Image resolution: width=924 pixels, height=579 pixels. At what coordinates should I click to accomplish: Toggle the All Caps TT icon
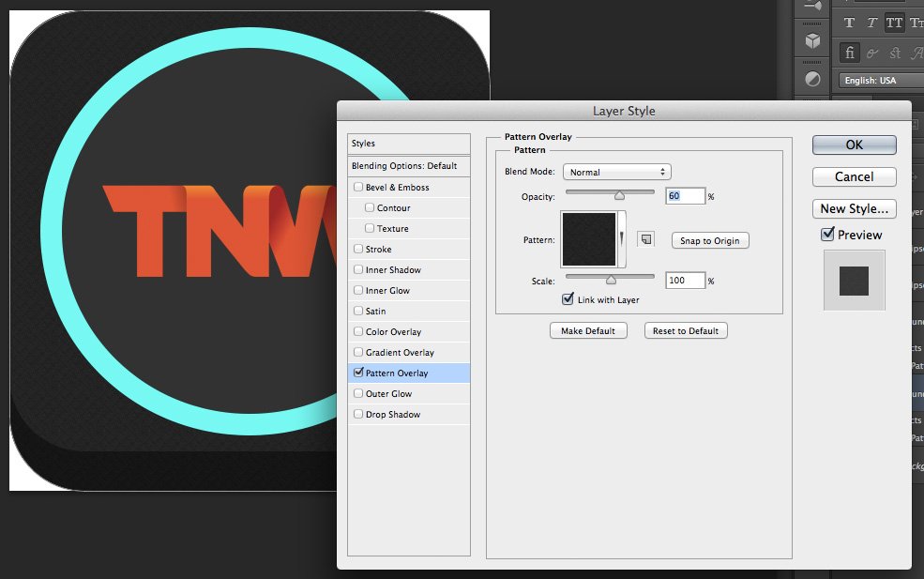(x=894, y=23)
